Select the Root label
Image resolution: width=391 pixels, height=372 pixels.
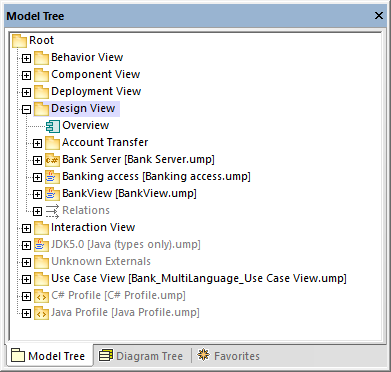pyautogui.click(x=41, y=40)
